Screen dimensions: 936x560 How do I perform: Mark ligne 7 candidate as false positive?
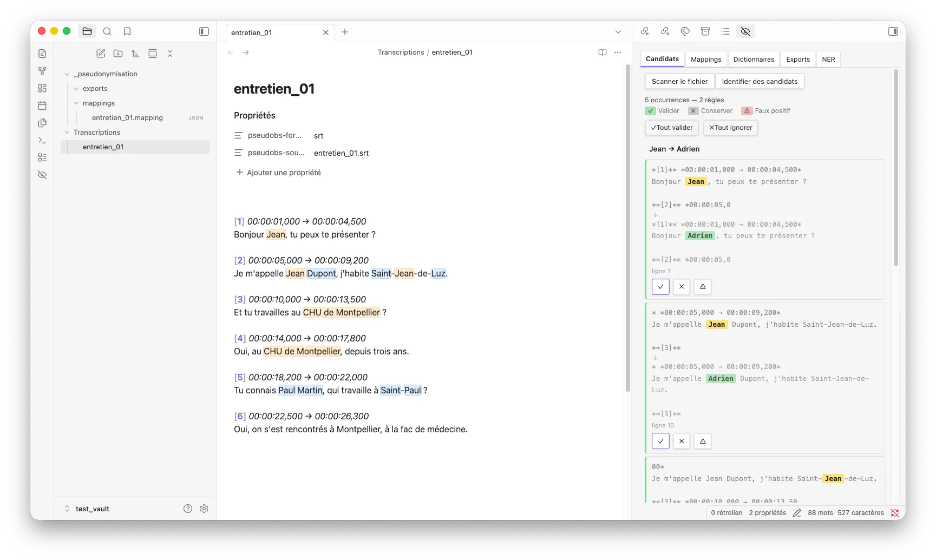(x=703, y=287)
